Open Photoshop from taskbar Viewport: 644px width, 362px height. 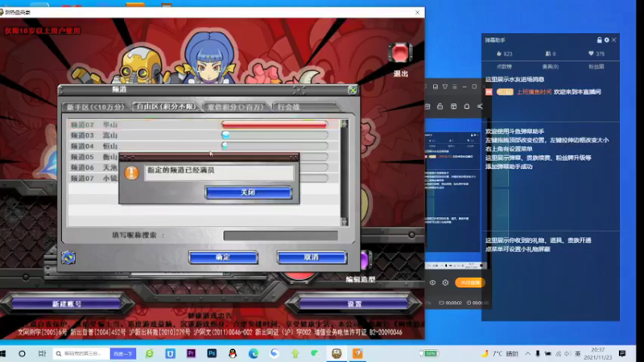tap(212, 353)
